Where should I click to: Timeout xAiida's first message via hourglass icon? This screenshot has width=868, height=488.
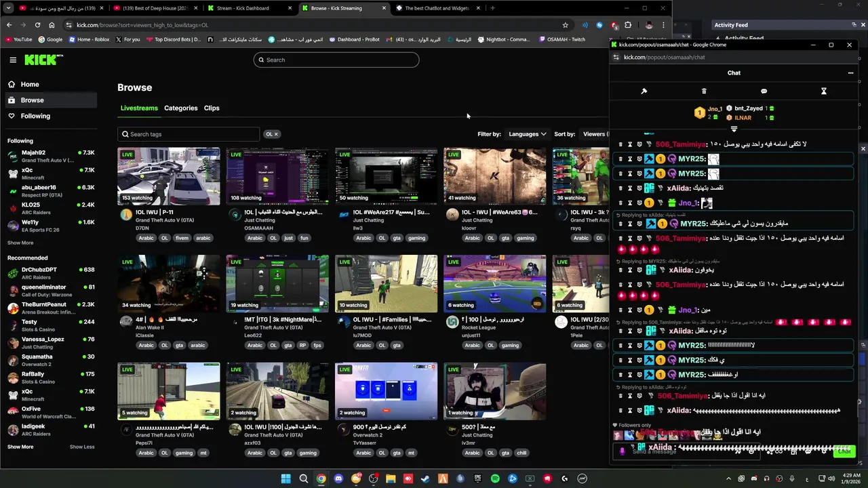tap(630, 188)
